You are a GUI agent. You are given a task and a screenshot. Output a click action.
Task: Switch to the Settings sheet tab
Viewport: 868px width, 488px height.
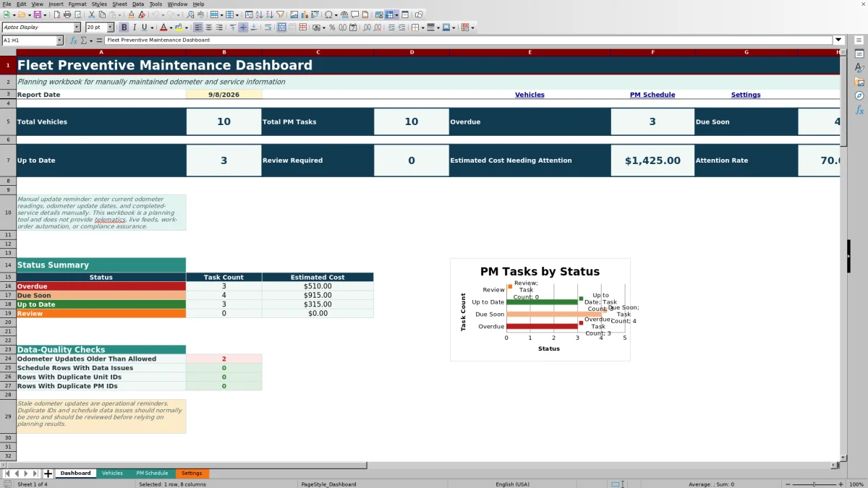point(192,474)
